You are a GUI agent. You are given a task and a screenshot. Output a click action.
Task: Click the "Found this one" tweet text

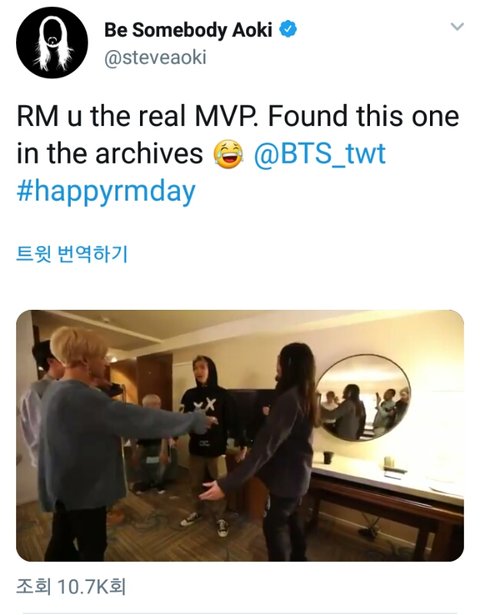point(364,116)
